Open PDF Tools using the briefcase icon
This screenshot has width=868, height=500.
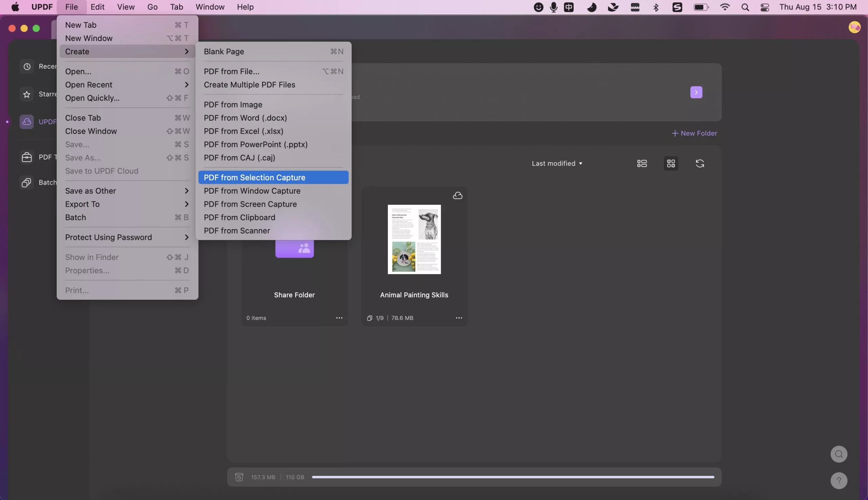(x=26, y=157)
